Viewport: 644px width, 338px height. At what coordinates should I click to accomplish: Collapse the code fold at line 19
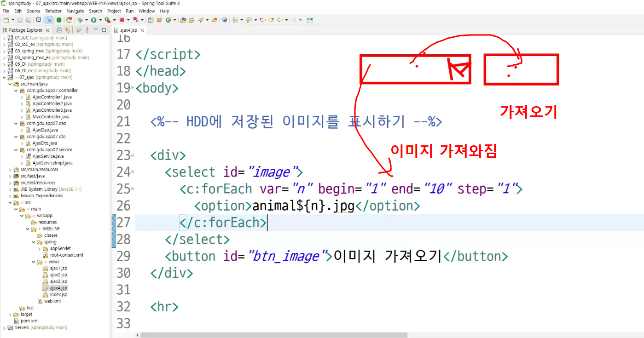(x=133, y=87)
